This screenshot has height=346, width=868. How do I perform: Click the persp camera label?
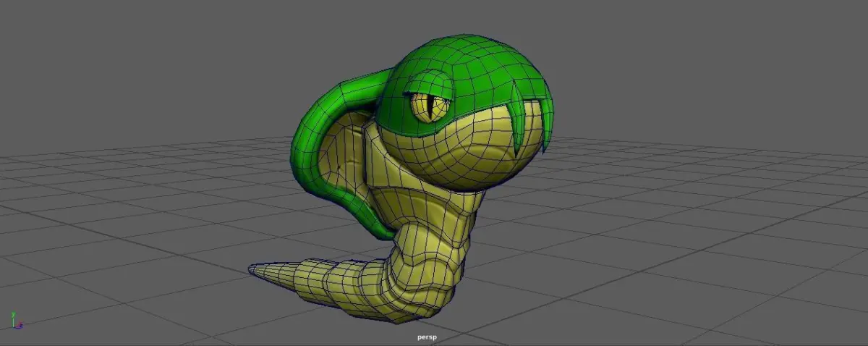point(427,337)
